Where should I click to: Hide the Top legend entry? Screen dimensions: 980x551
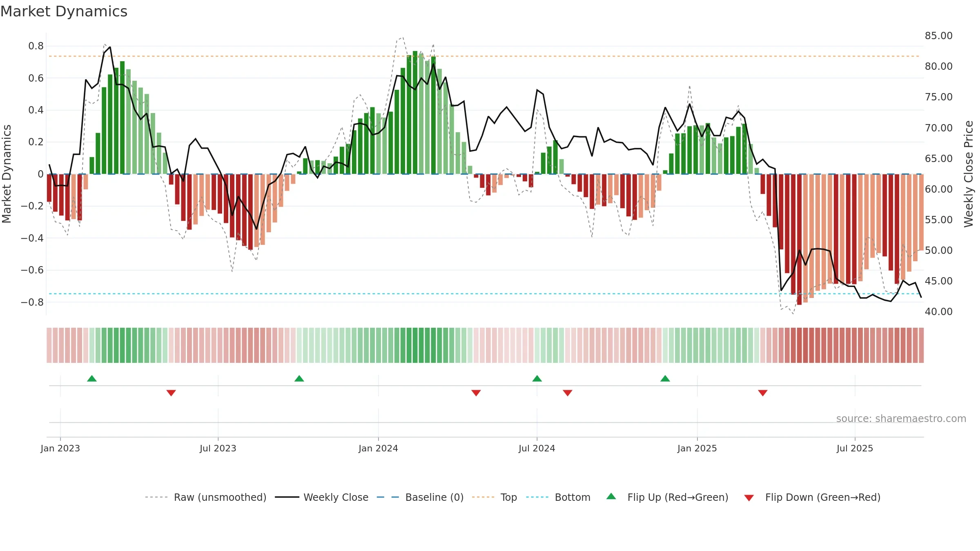click(x=494, y=498)
